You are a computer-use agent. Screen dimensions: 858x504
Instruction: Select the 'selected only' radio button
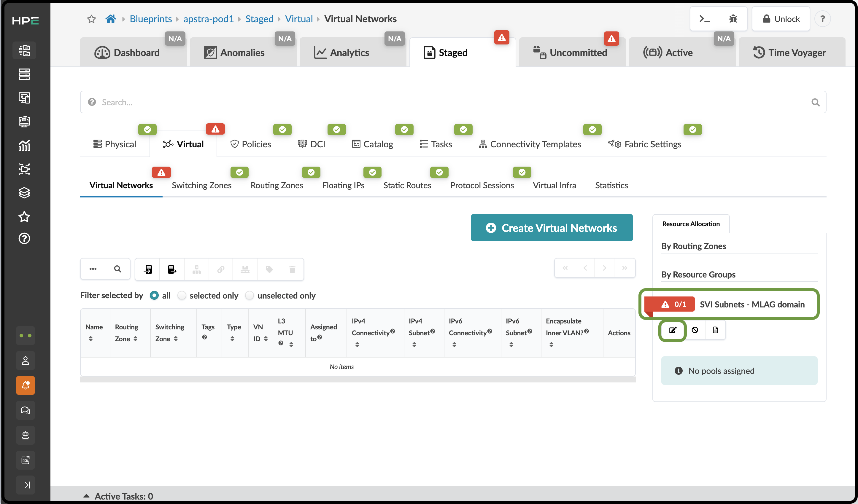pos(182,295)
